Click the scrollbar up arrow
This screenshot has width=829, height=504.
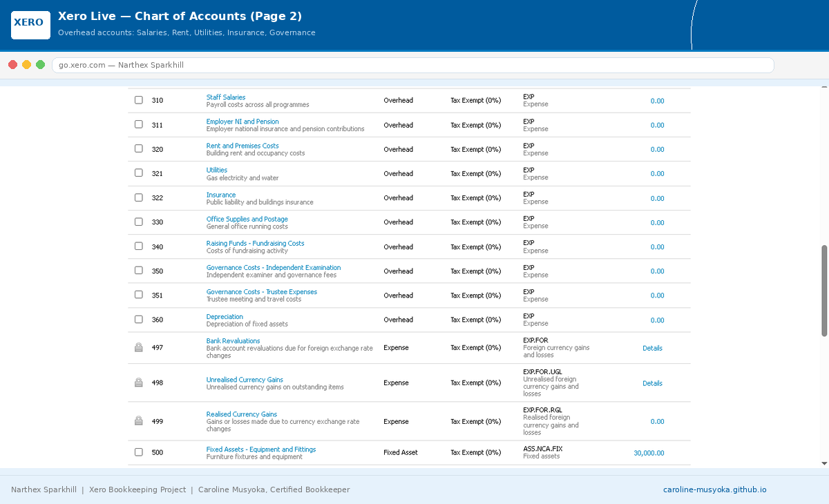point(824,88)
